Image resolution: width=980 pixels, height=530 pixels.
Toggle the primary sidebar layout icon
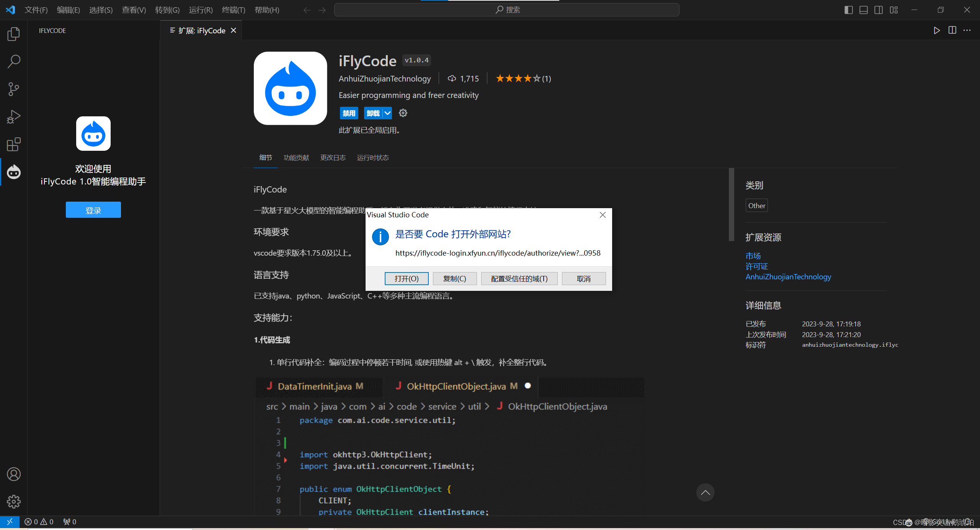(848, 10)
